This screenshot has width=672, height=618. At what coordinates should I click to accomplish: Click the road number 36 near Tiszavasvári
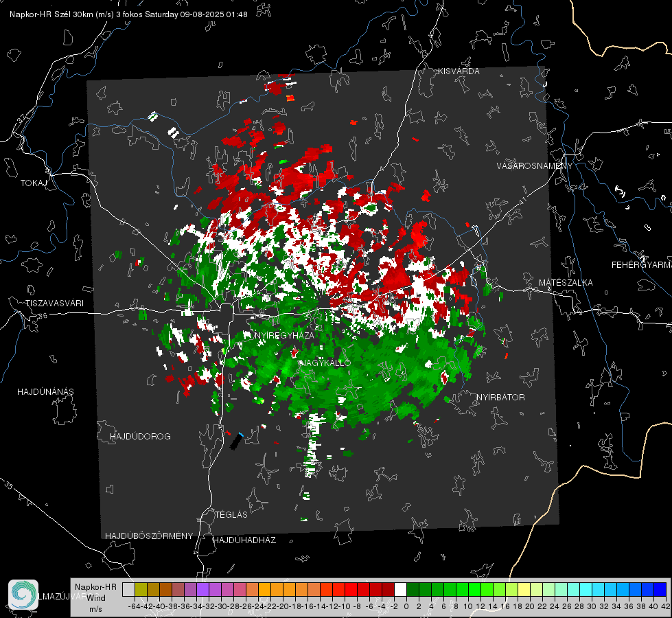pos(43,316)
